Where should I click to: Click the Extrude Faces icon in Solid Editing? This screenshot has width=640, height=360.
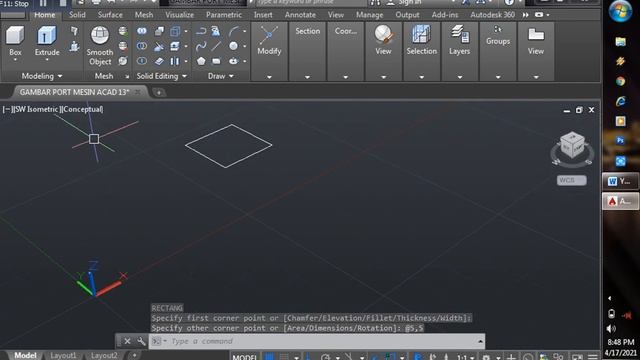pos(175,47)
